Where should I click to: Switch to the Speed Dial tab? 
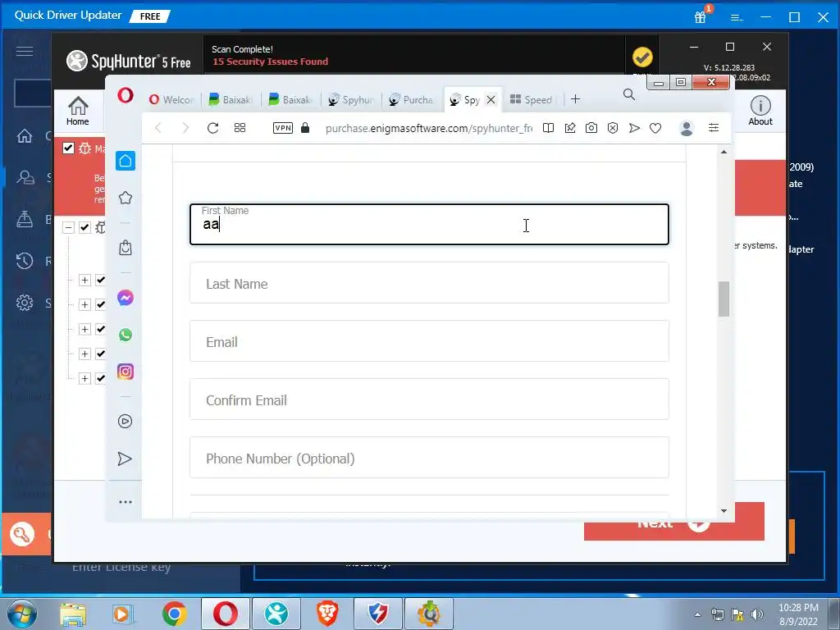[532, 99]
